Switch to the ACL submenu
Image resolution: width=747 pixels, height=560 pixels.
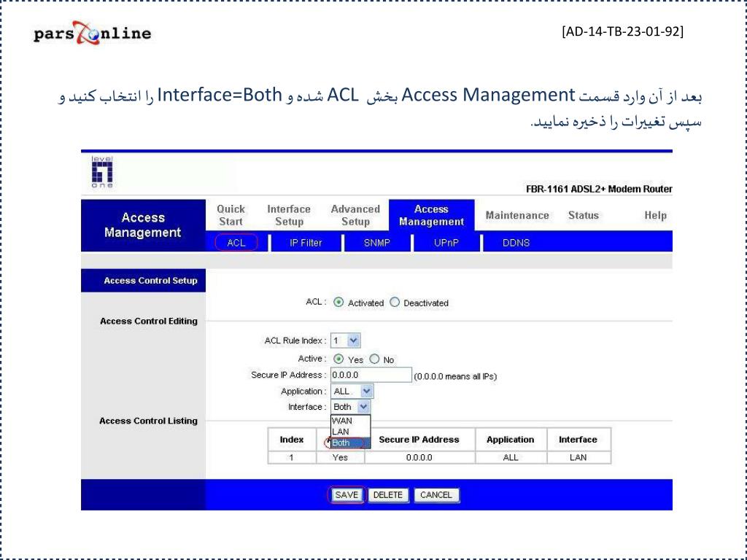(x=236, y=242)
